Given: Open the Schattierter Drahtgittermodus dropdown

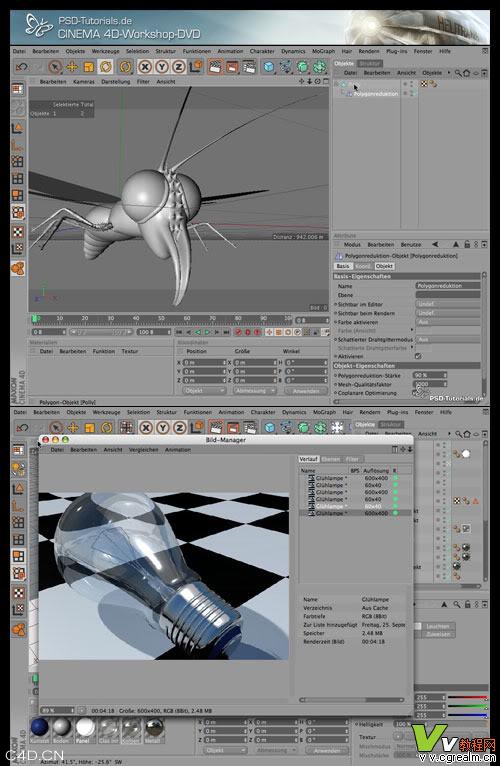Looking at the screenshot, I should (447, 339).
